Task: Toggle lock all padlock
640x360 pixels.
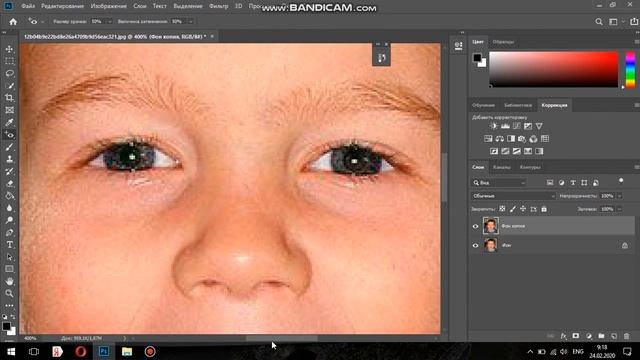Action: click(544, 209)
